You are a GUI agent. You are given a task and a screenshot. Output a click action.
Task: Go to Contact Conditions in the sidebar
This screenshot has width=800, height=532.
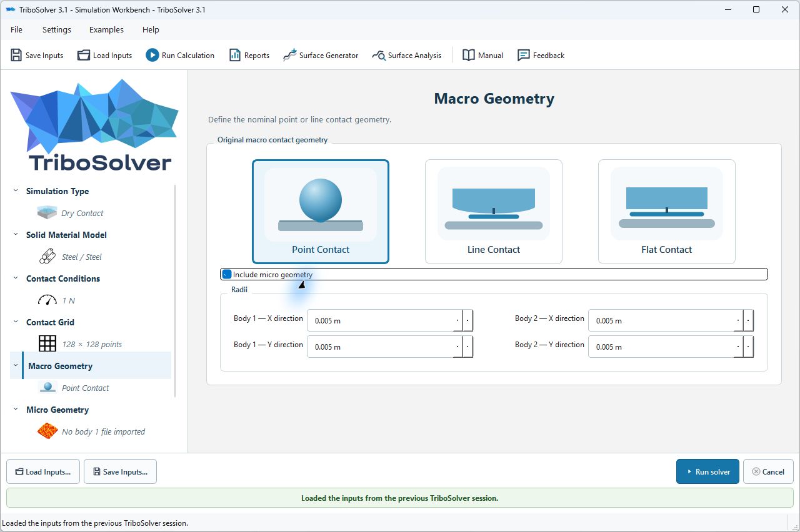coord(63,278)
